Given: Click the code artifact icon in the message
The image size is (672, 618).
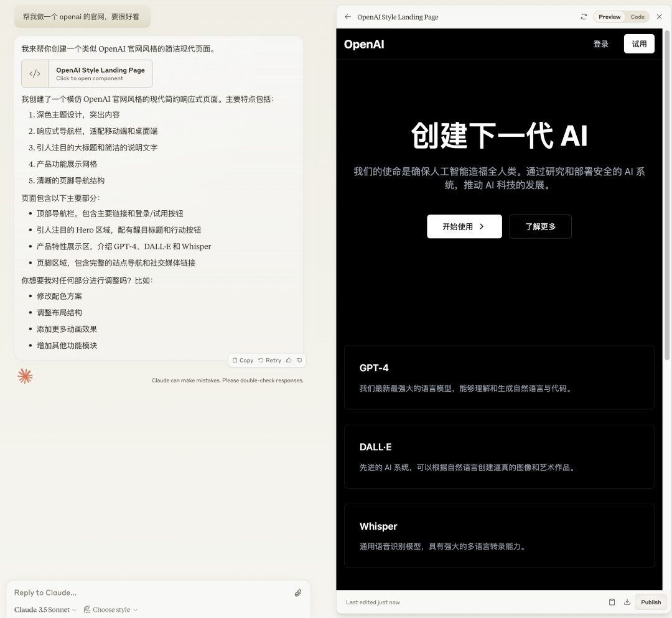Looking at the screenshot, I should click(x=35, y=73).
